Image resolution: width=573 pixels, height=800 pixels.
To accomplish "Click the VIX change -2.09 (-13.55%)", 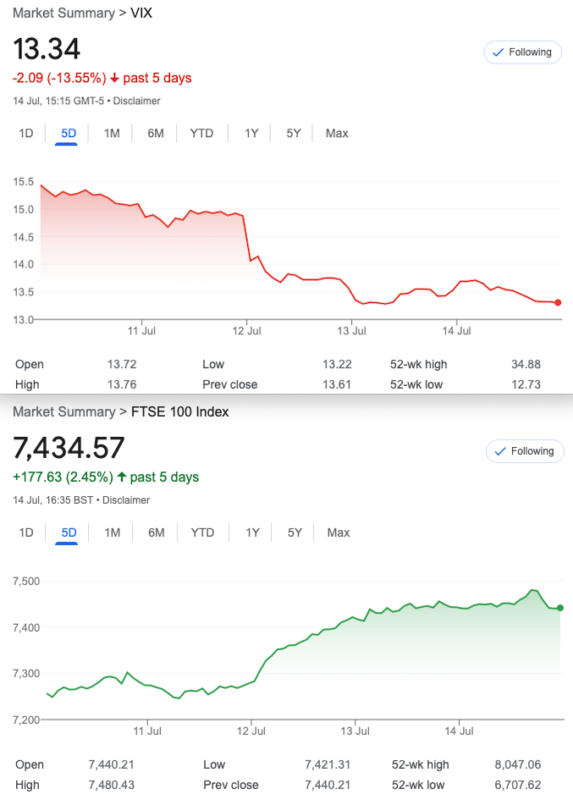I will pyautogui.click(x=59, y=78).
